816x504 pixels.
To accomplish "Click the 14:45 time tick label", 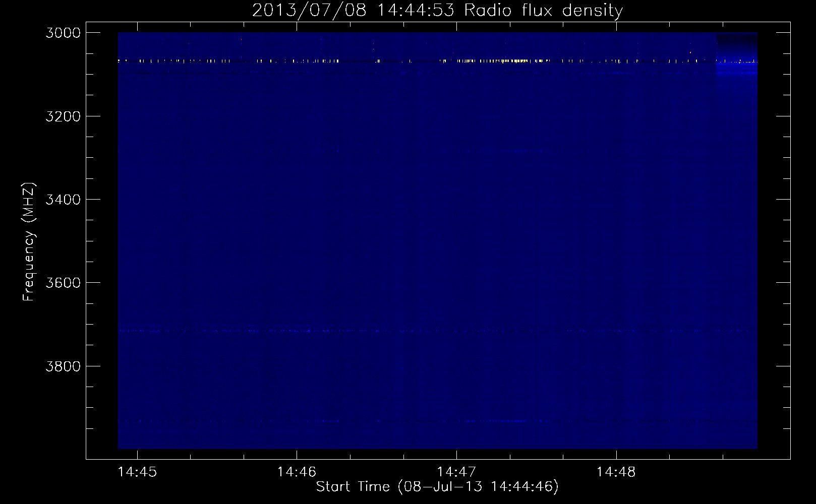I will [137, 472].
